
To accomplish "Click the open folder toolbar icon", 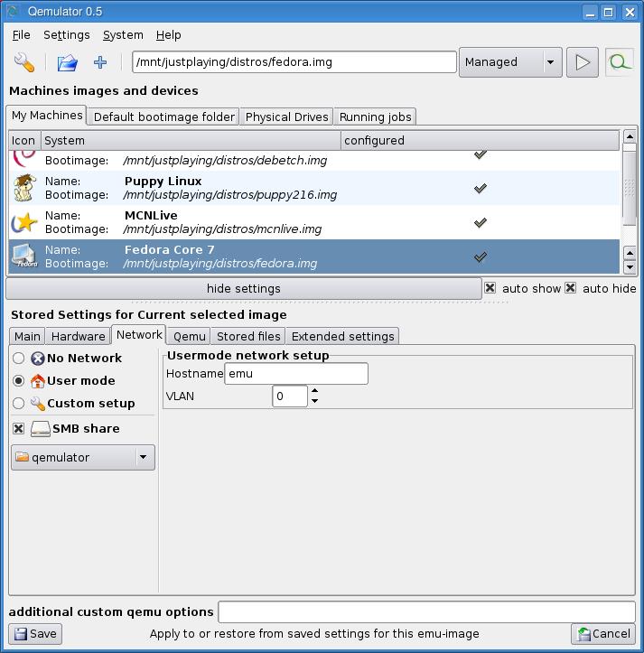I will pos(68,62).
